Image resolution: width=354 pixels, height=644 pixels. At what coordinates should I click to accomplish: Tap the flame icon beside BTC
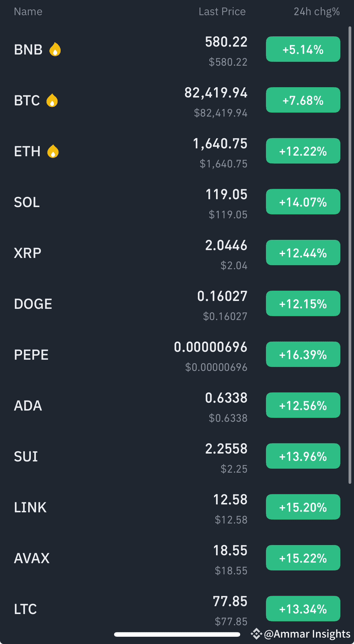pyautogui.click(x=52, y=100)
